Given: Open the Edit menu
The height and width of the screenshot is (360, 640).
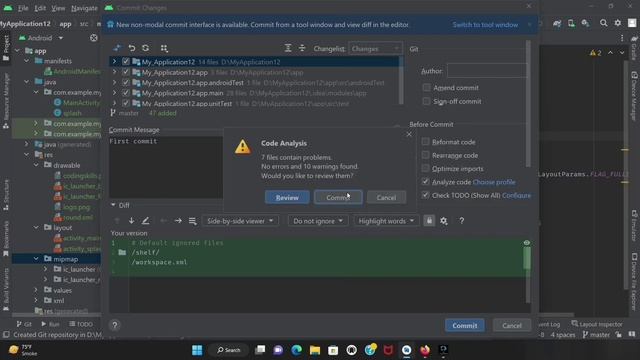Looking at the screenshot, I should (40, 8).
